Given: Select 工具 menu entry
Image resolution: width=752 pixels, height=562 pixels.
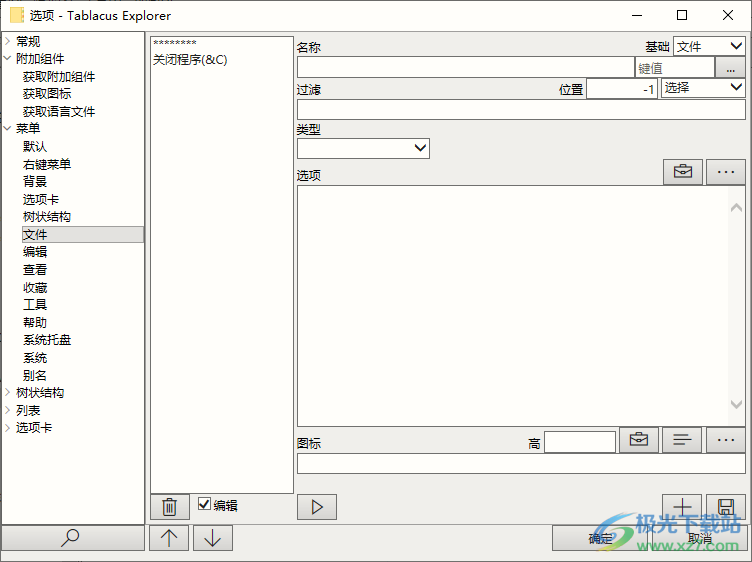Looking at the screenshot, I should click(x=35, y=304).
